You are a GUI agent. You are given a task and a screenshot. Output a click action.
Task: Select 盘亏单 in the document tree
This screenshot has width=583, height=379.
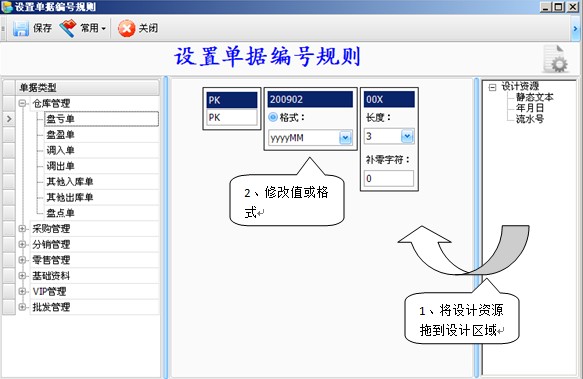(x=101, y=119)
